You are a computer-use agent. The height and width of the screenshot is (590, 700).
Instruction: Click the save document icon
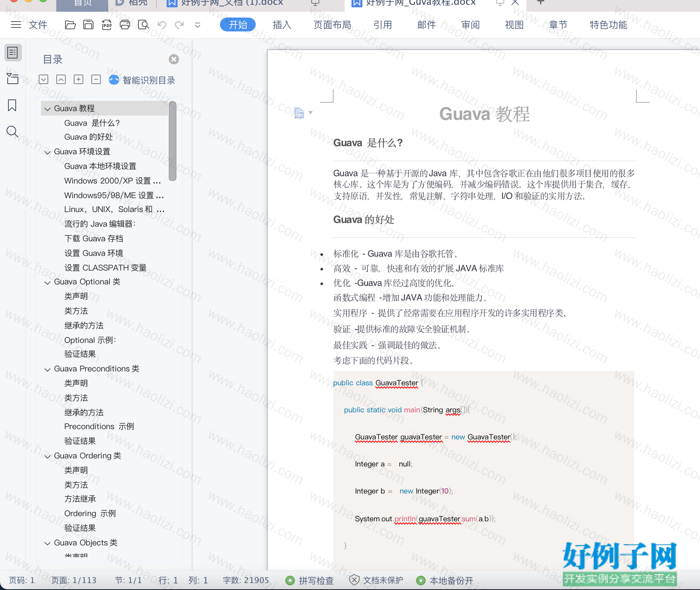(88, 25)
